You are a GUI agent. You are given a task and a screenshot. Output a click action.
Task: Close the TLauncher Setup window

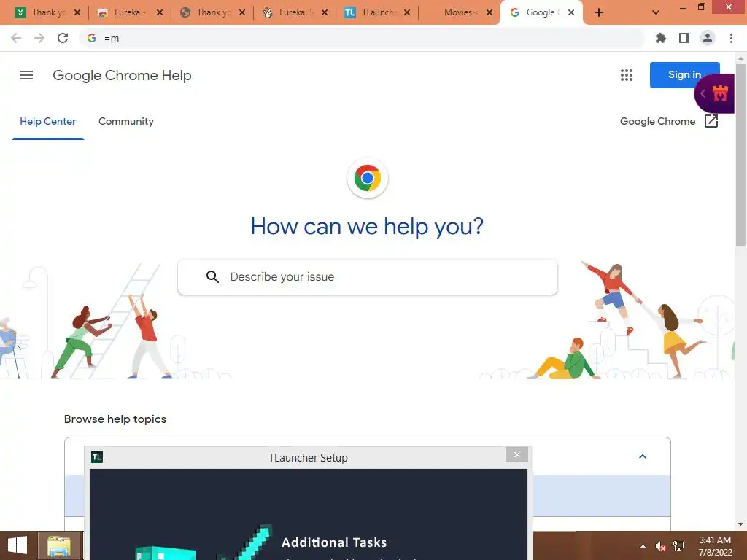coord(517,455)
